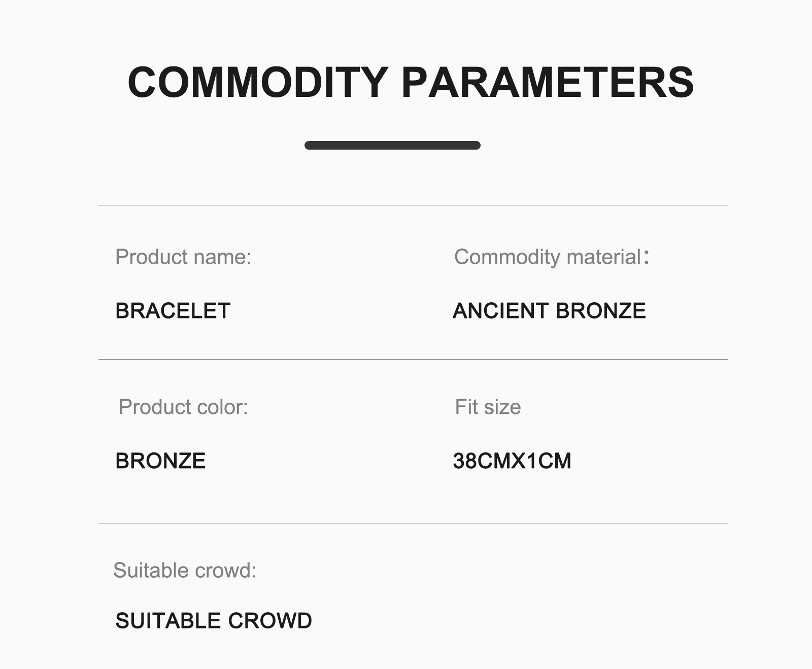Screen dimensions: 812x669
Task: Click the uppercase word SUITABLE at the bottom
Action: click(167, 621)
